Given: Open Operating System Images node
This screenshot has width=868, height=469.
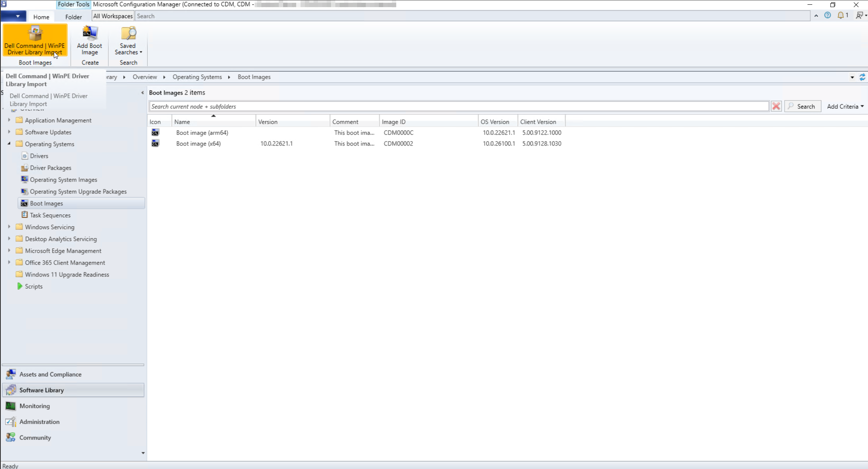Looking at the screenshot, I should pyautogui.click(x=63, y=180).
